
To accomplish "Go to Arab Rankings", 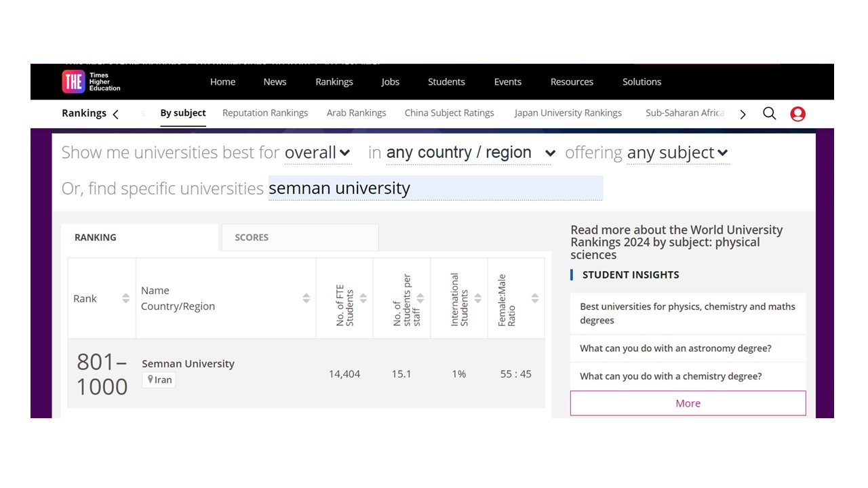I will 356,113.
